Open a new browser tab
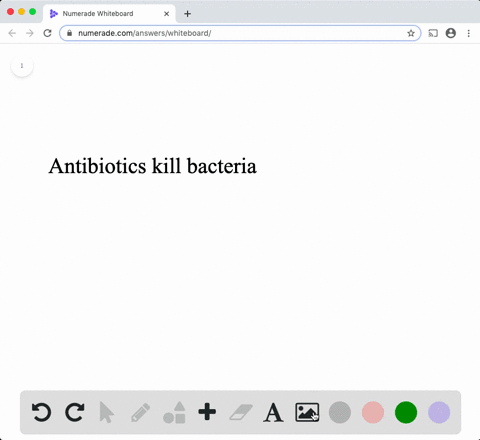Image resolution: width=480 pixels, height=440 pixels. pyautogui.click(x=187, y=14)
